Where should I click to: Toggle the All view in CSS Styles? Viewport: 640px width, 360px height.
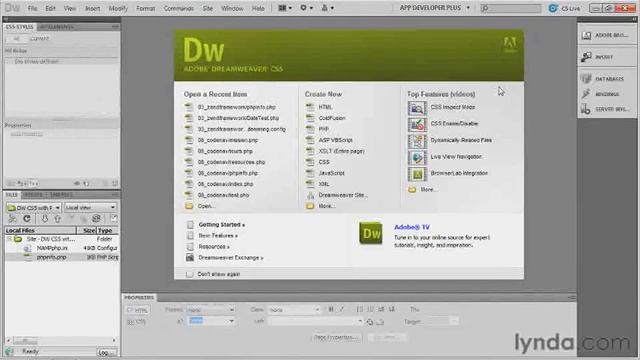(16, 39)
